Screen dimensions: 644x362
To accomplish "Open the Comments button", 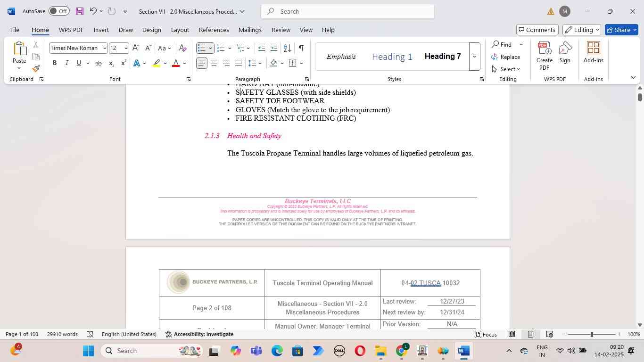I will click(x=537, y=30).
